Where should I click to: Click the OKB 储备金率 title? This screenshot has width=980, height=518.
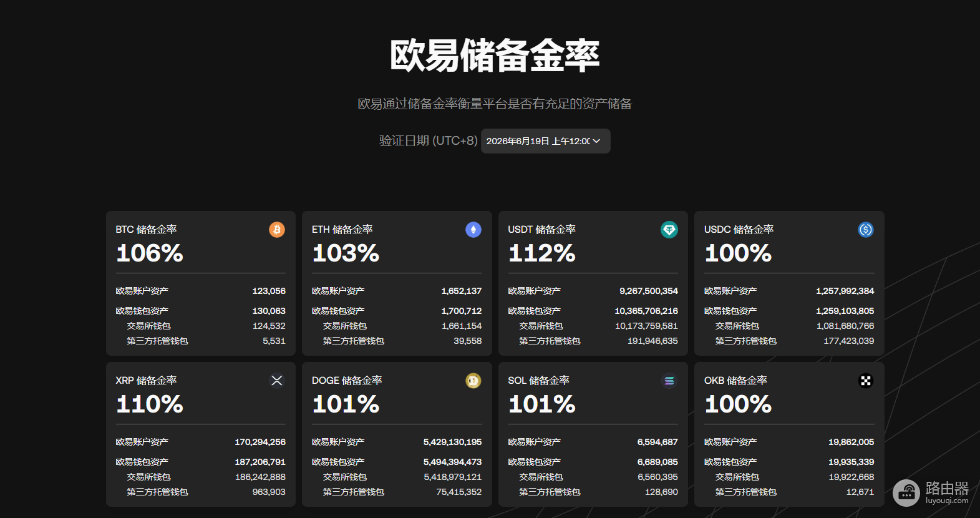(x=735, y=381)
